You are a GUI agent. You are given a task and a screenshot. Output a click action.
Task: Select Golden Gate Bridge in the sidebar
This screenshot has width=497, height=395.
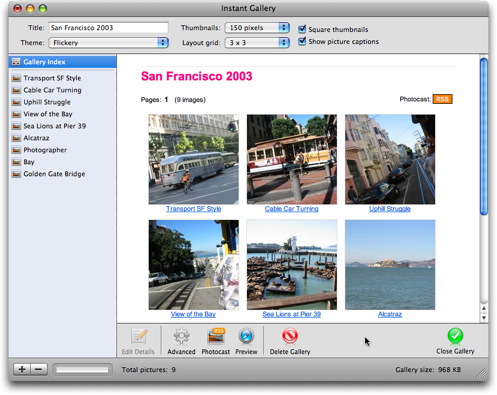coord(63,174)
